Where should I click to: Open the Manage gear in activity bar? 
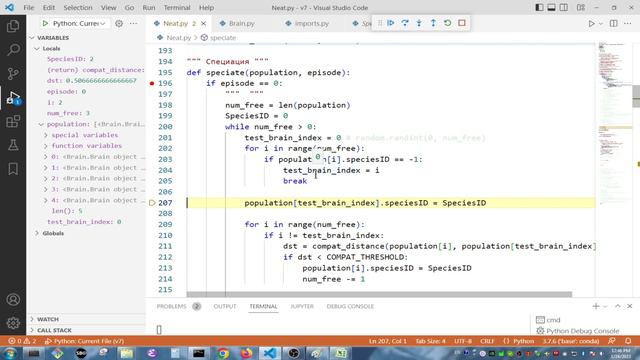13,323
